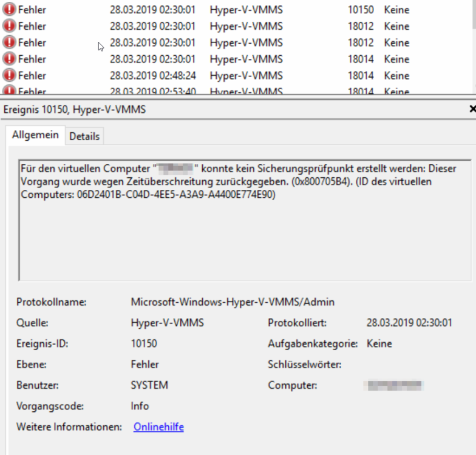This screenshot has height=455, width=476.
Task: Click the error icon of event 10150 row
Action: click(x=10, y=10)
